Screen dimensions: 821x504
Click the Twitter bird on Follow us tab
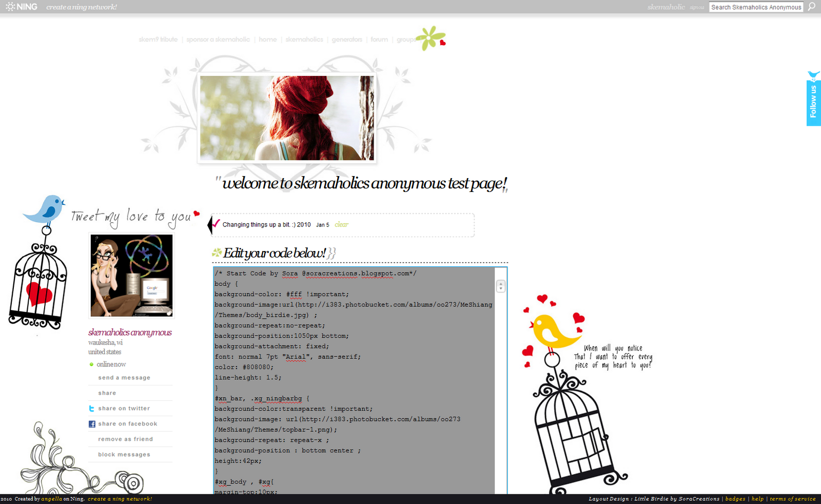[x=814, y=76]
